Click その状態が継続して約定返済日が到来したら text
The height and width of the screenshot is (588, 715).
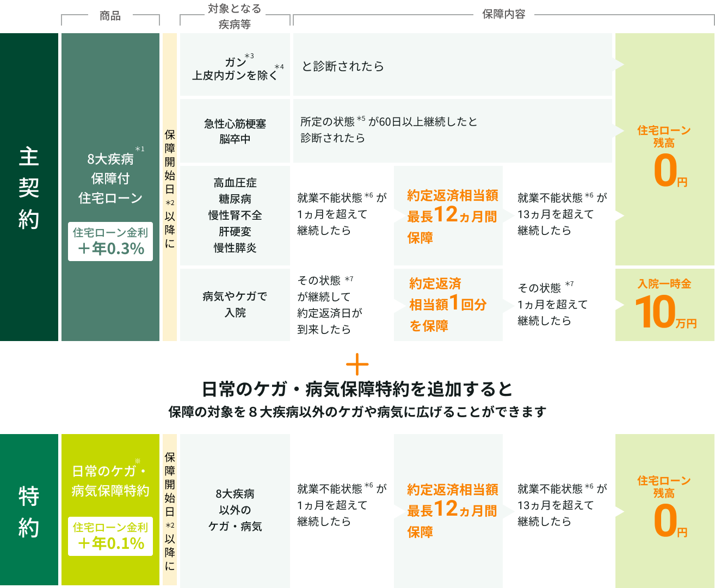pyautogui.click(x=330, y=305)
